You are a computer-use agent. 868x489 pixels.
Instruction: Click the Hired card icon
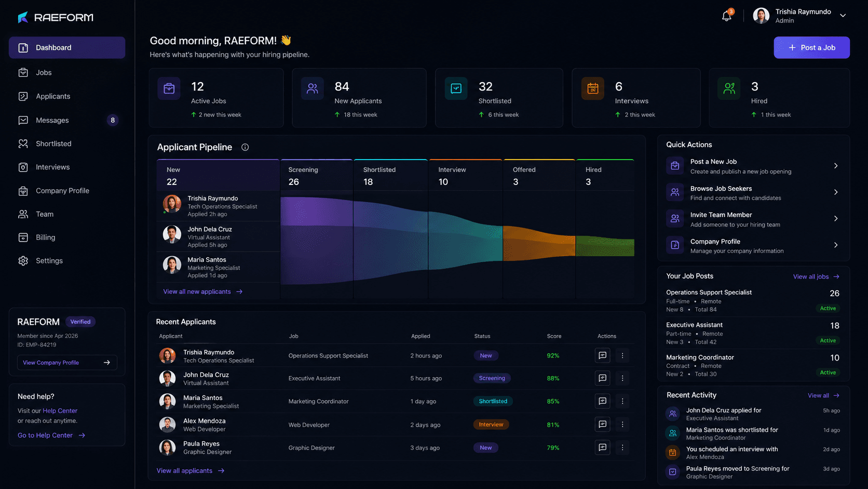click(x=729, y=89)
